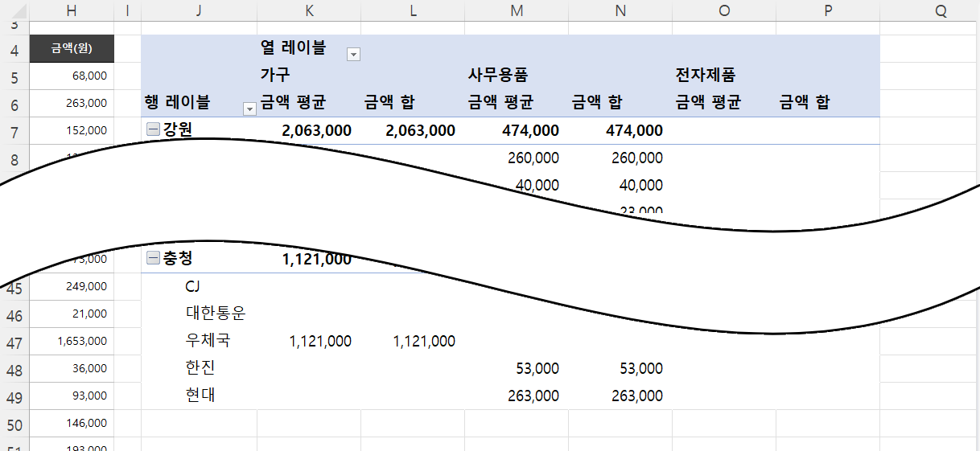Click cell with 1,653,000 in column H

72,341
